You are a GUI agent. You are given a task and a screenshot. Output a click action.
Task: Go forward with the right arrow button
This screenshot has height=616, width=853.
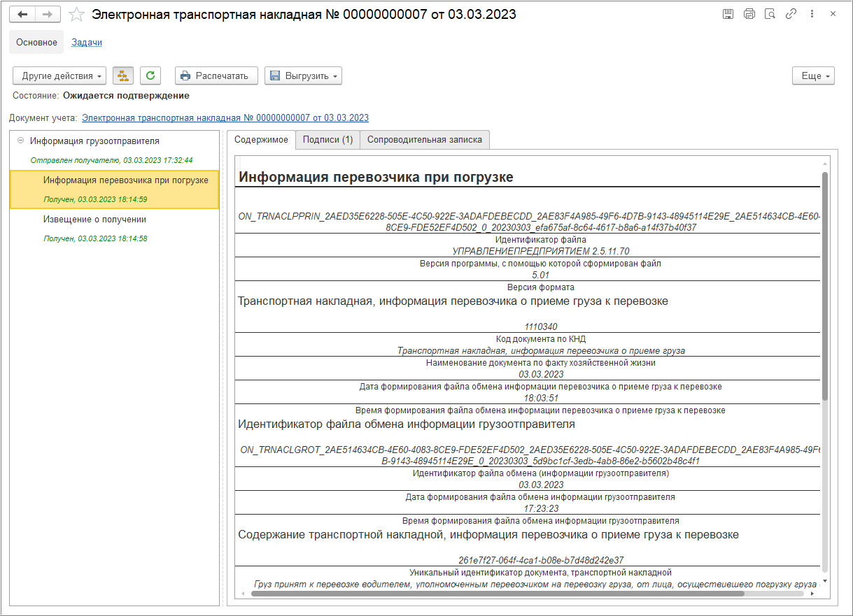coord(48,14)
